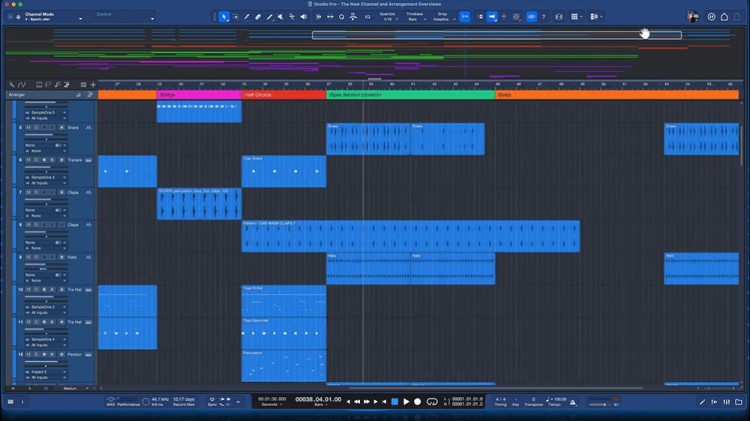Open the Snap Adaptive dropdown

coord(441,19)
